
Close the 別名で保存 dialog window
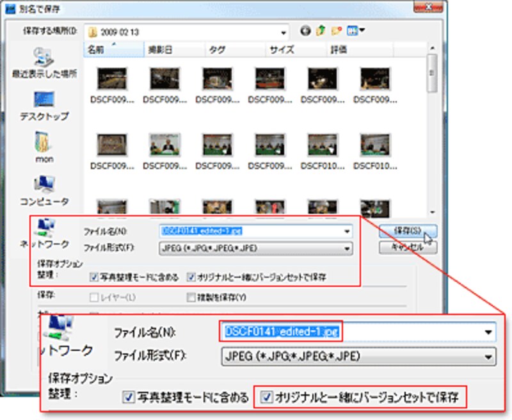(x=428, y=7)
